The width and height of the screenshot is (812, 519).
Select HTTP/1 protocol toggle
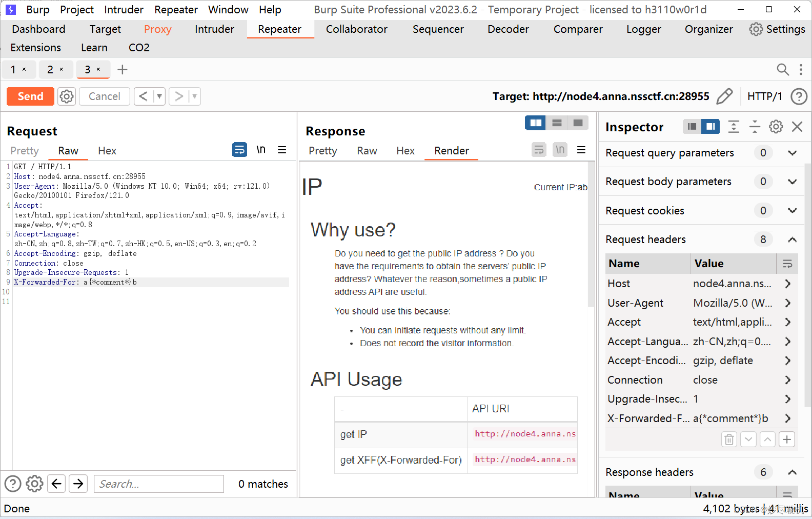coord(764,96)
